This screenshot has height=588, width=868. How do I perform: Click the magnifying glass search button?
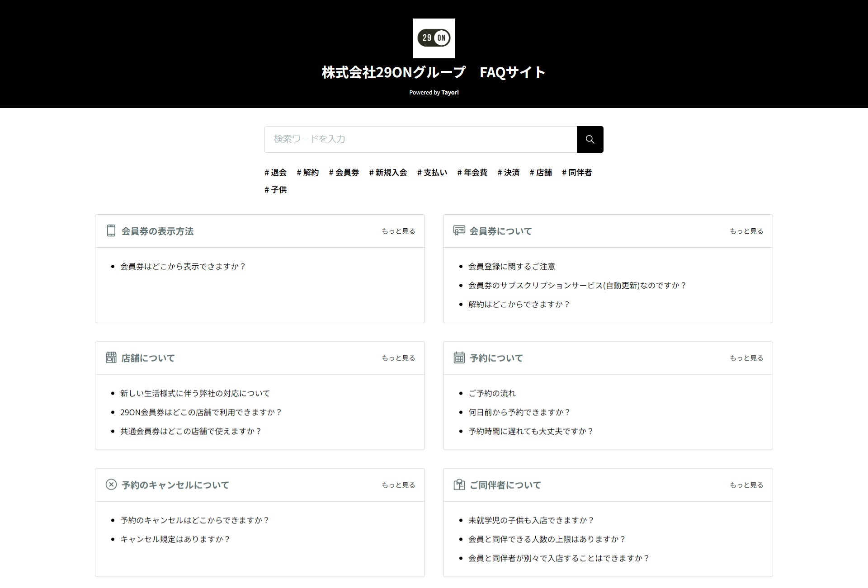(x=590, y=139)
